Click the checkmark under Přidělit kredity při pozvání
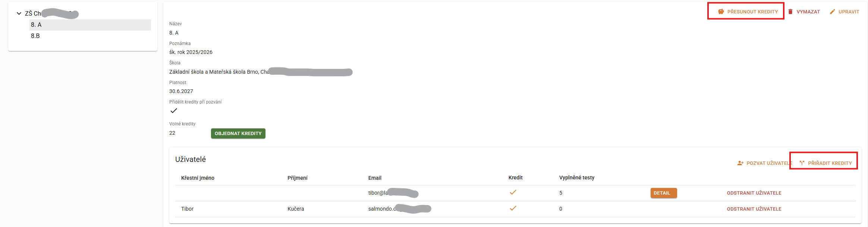The height and width of the screenshot is (227, 868). tap(174, 111)
